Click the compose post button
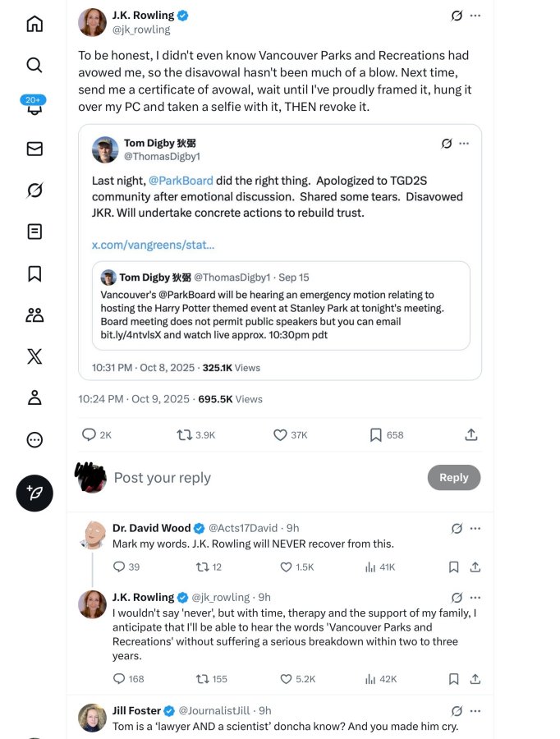 [34, 493]
